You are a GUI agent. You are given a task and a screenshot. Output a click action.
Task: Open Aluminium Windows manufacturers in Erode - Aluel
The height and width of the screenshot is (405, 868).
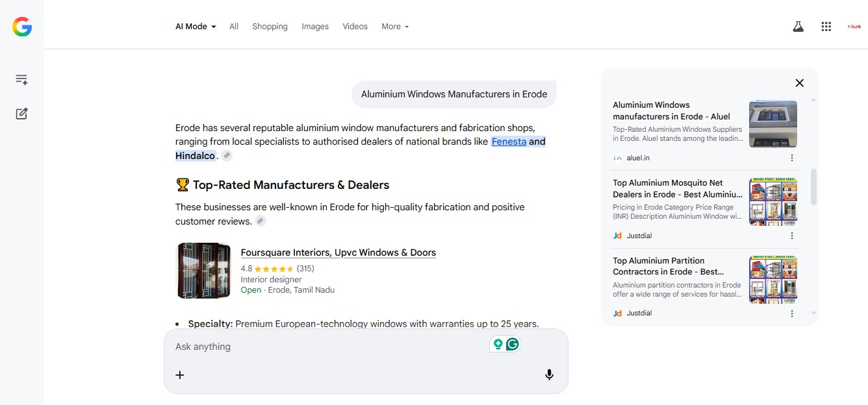(x=672, y=110)
